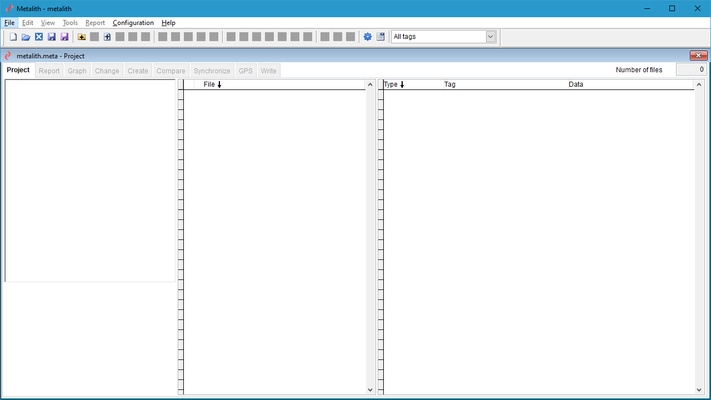The width and height of the screenshot is (711, 400).
Task: Switch to the Compare tab
Action: [171, 71]
